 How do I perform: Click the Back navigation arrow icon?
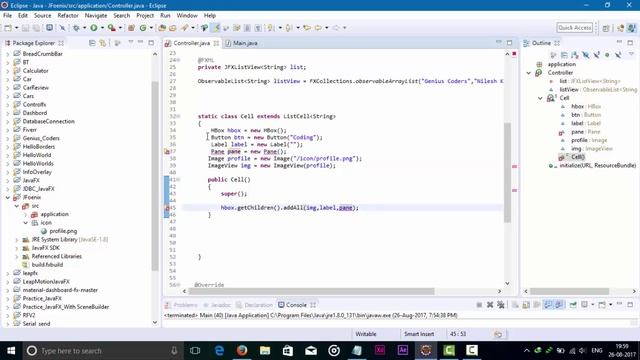pyautogui.click(x=318, y=28)
